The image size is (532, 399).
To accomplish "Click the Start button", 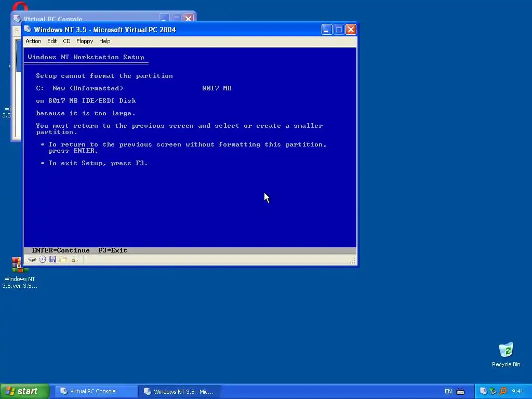I will pos(25,391).
